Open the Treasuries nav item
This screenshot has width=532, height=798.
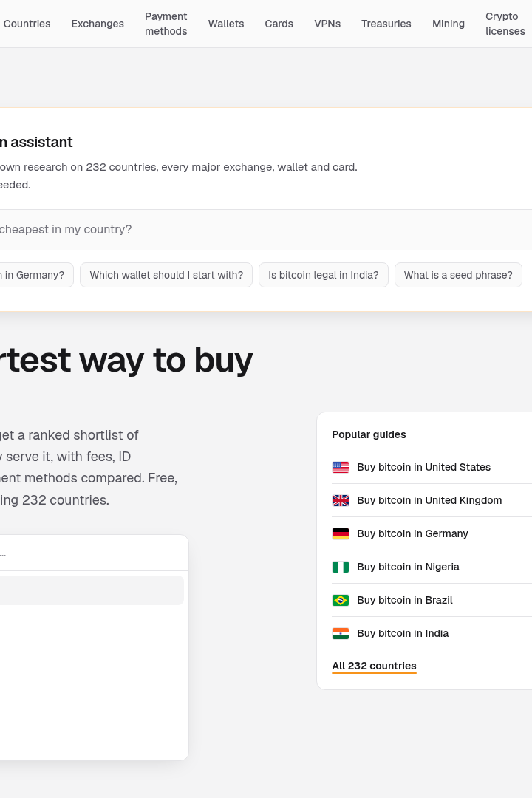[x=386, y=24]
